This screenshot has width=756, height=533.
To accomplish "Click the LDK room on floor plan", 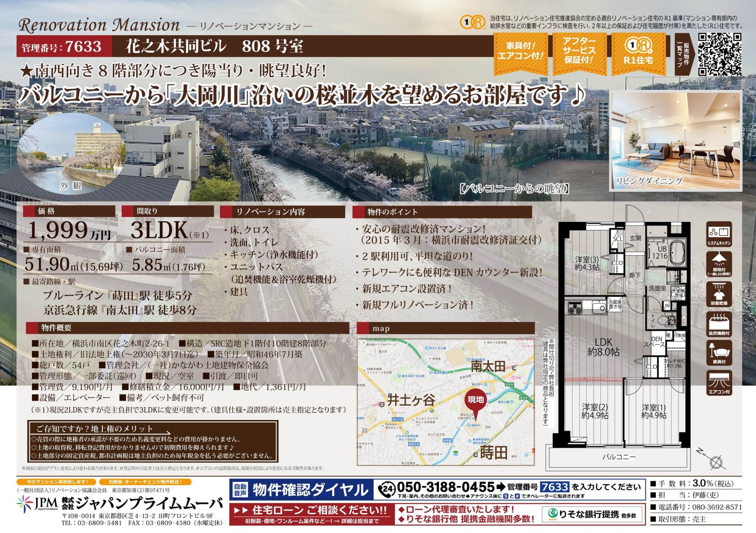I will [x=603, y=347].
